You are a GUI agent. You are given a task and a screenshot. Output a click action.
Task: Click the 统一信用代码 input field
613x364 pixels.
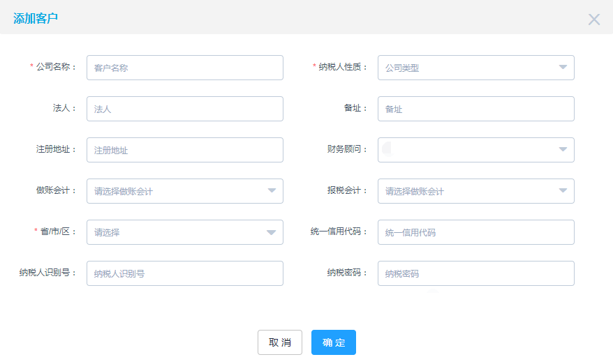coord(475,232)
